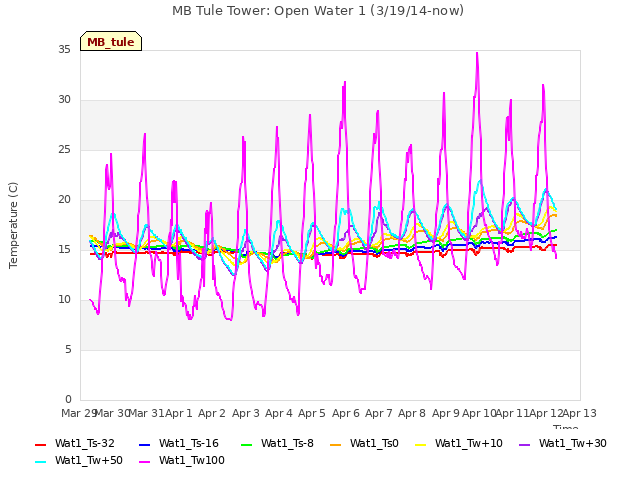The width and height of the screenshot is (640, 480).
Task: Click the 5 y-axis tick label
Action: tap(68, 350)
